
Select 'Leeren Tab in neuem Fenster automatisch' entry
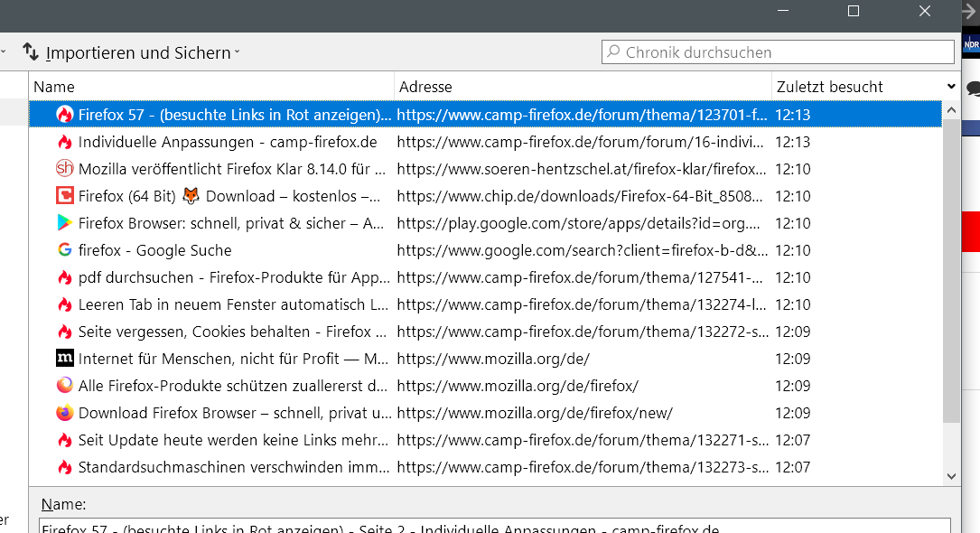(485, 304)
